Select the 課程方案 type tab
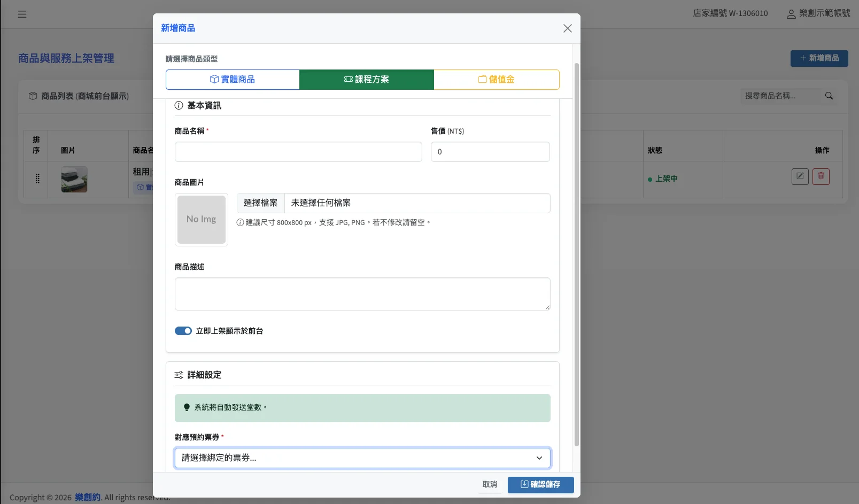 point(367,80)
